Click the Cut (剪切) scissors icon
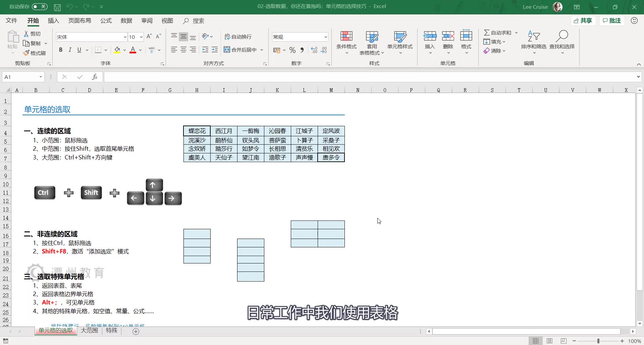Screen dimensions: 644x345 pyautogui.click(x=26, y=34)
